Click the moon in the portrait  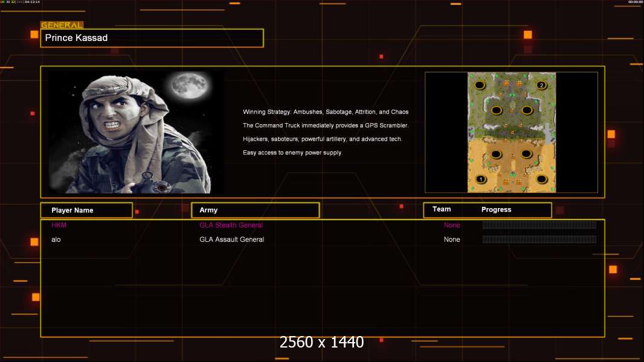click(190, 85)
